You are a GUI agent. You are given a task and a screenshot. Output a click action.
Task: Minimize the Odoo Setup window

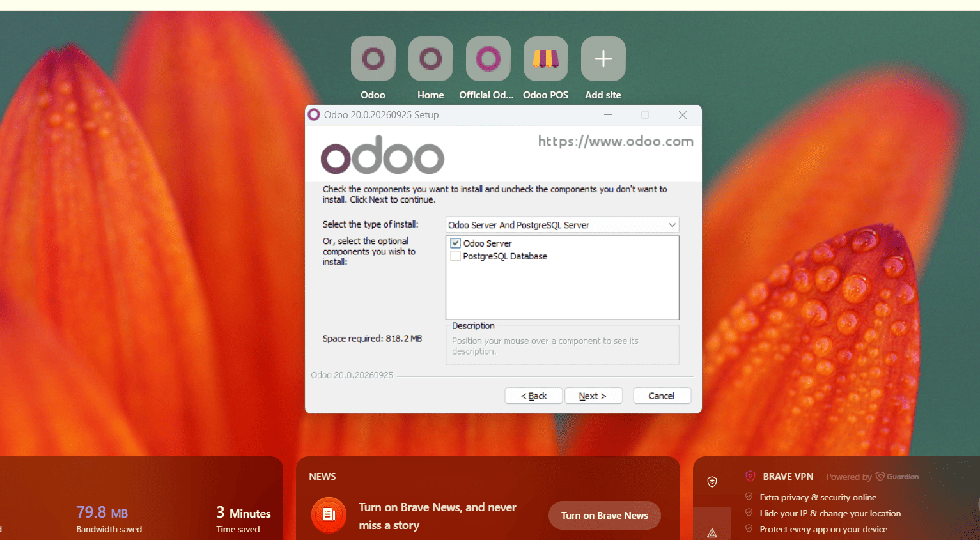click(608, 115)
